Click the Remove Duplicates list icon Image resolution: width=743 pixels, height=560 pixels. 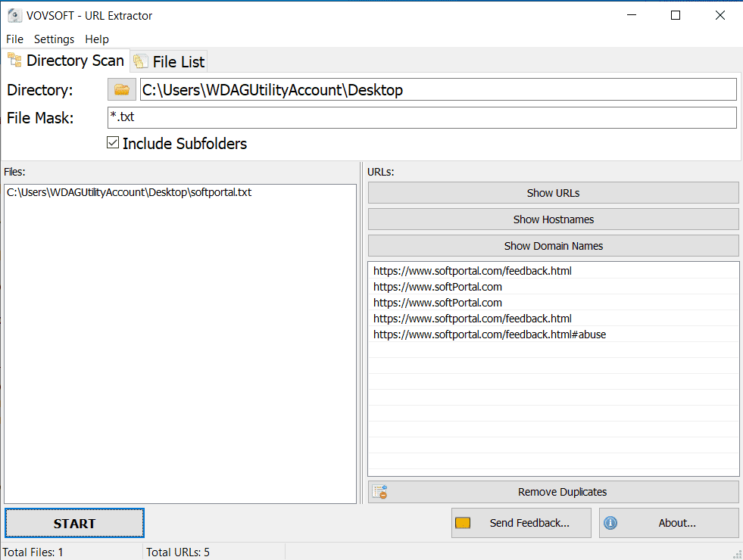click(379, 492)
